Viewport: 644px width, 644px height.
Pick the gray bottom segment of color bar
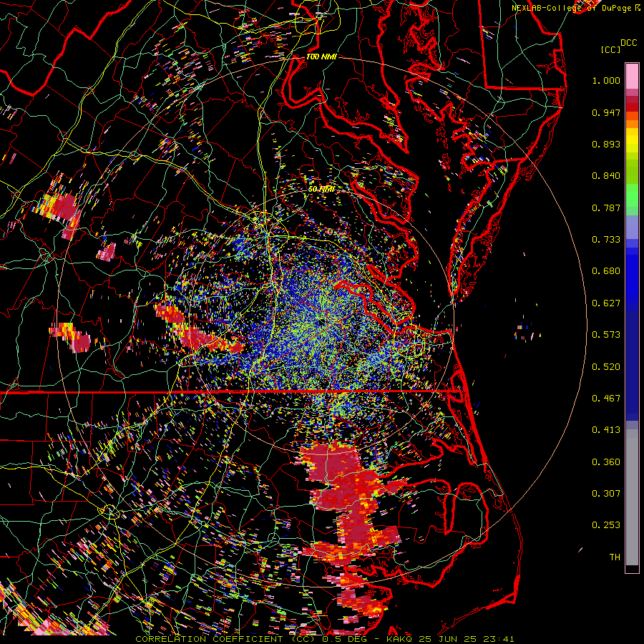(632, 497)
